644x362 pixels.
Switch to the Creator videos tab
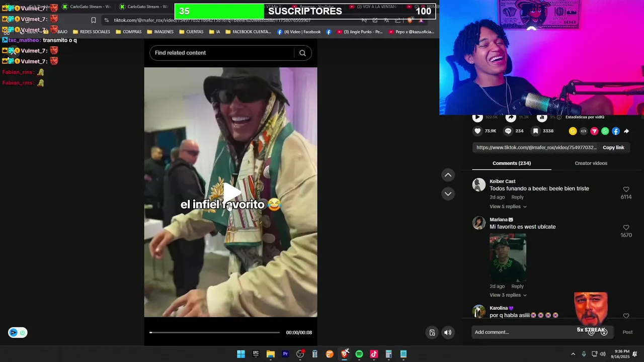click(x=591, y=163)
